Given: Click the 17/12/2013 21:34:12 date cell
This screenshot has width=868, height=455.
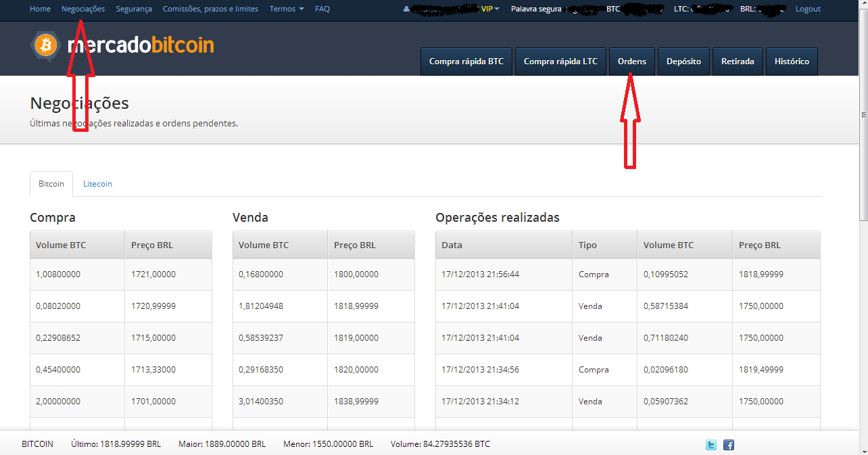Looking at the screenshot, I should (x=481, y=402).
